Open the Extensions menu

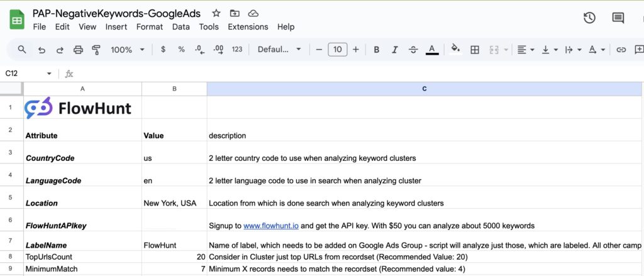pyautogui.click(x=248, y=26)
